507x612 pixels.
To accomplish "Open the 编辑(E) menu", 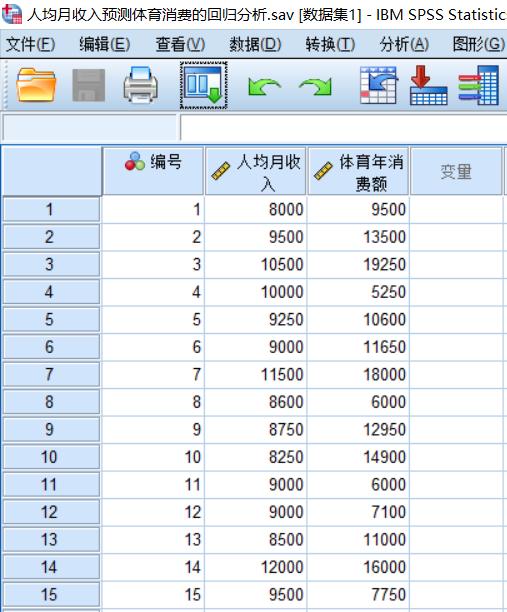I will (104, 44).
